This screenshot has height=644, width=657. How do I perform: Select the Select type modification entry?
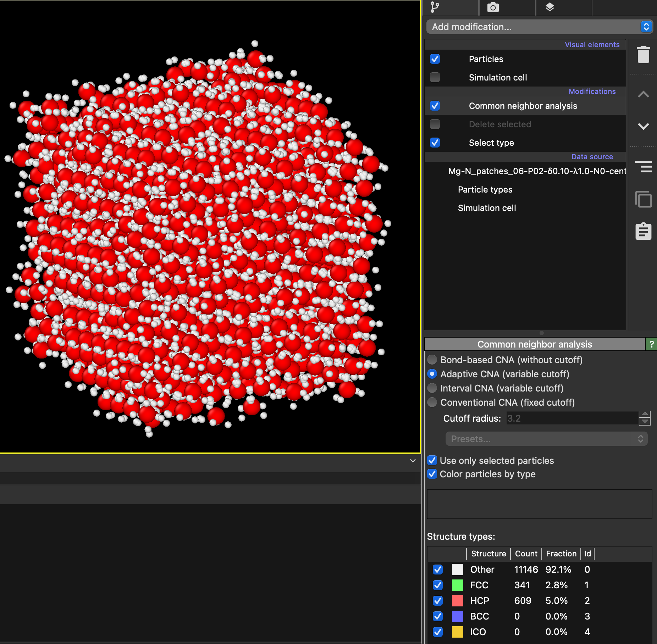[491, 143]
